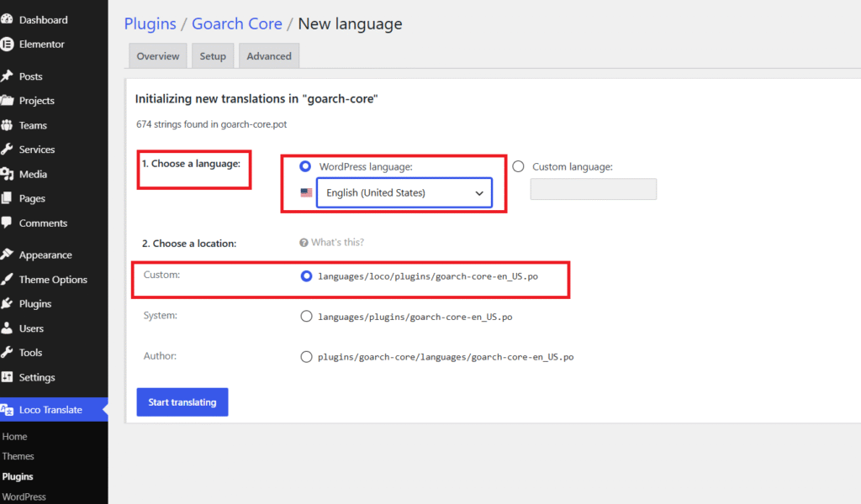
Task: Click the Comments speech bubble icon
Action: click(x=7, y=223)
